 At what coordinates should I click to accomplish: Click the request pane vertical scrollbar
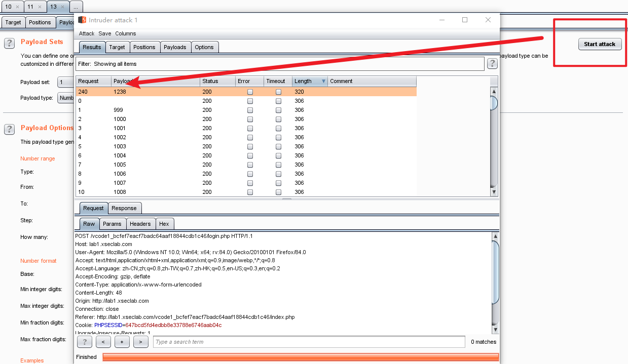(x=495, y=282)
